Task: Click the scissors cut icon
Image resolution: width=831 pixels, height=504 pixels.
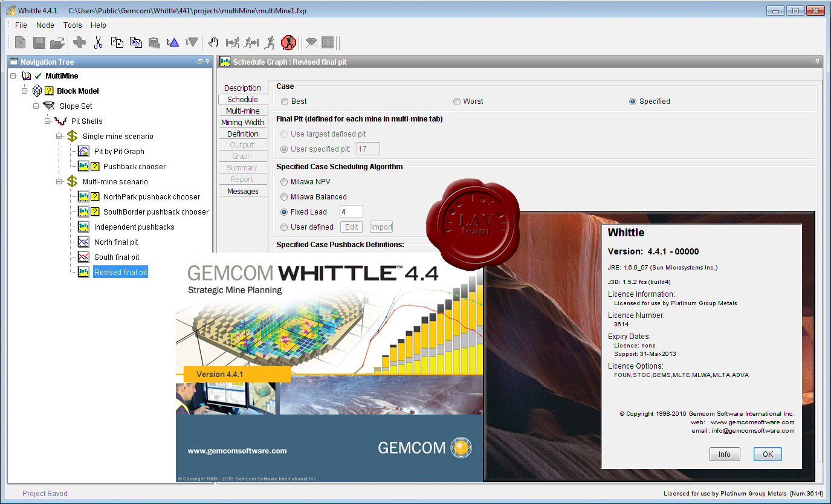Action: point(98,42)
